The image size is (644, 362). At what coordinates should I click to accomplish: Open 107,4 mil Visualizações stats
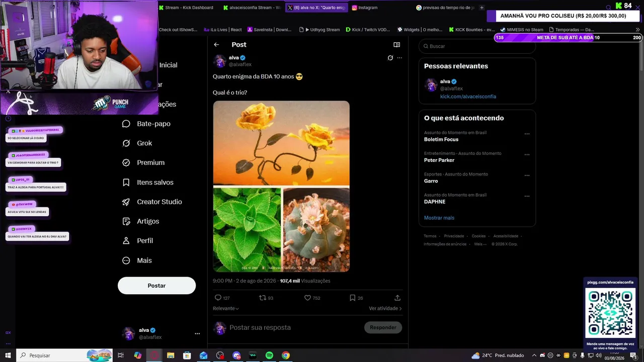pos(305,281)
